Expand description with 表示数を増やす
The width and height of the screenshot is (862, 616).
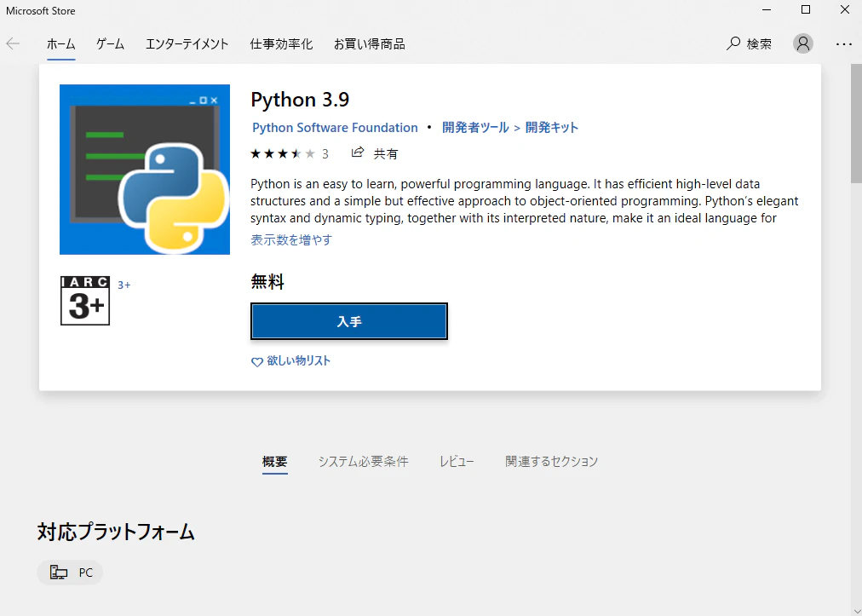click(x=291, y=239)
